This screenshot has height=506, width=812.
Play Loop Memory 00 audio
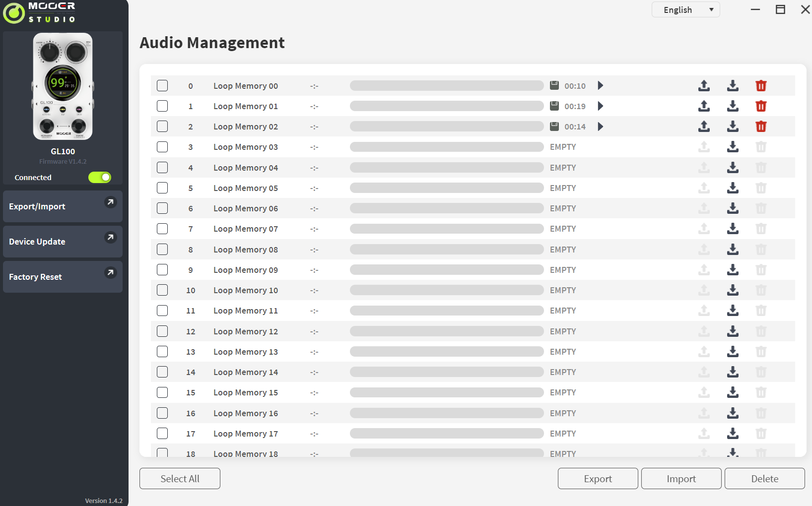tap(600, 86)
